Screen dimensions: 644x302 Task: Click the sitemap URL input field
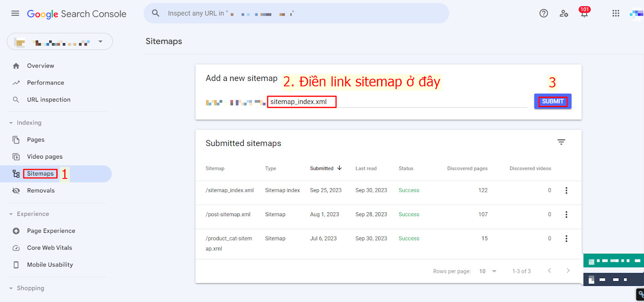point(396,102)
